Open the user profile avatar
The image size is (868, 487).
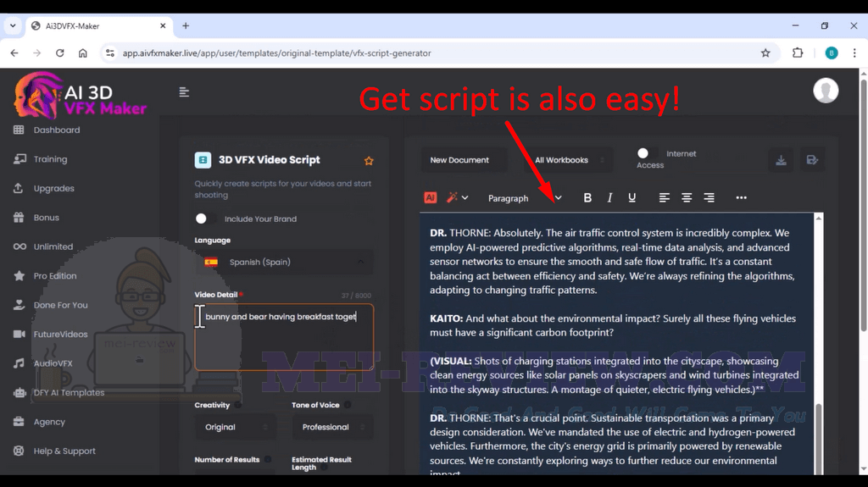click(x=826, y=91)
